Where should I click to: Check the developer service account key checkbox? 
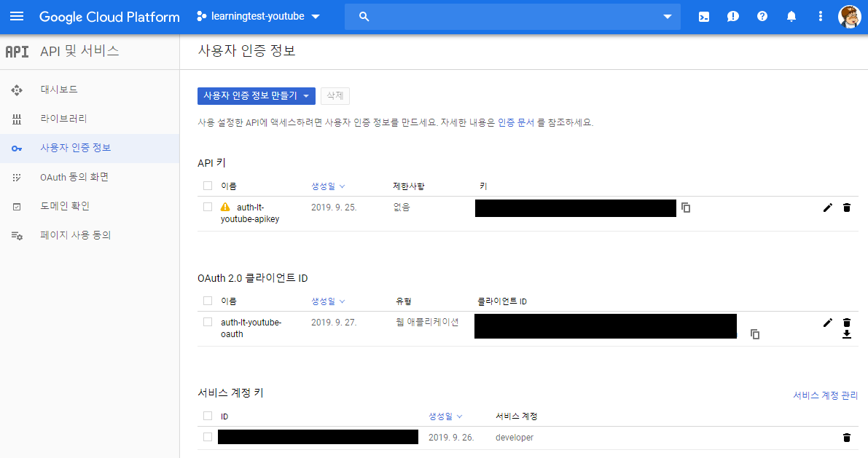pyautogui.click(x=208, y=437)
